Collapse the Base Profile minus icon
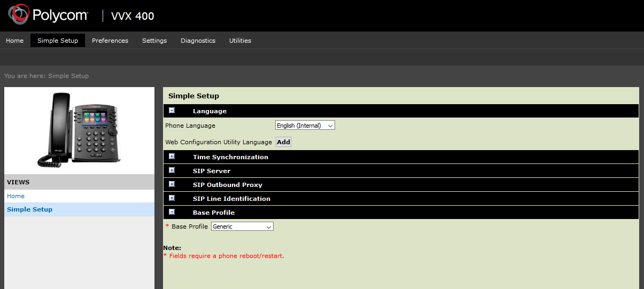Viewport: 644px width, 289px height. pos(172,212)
